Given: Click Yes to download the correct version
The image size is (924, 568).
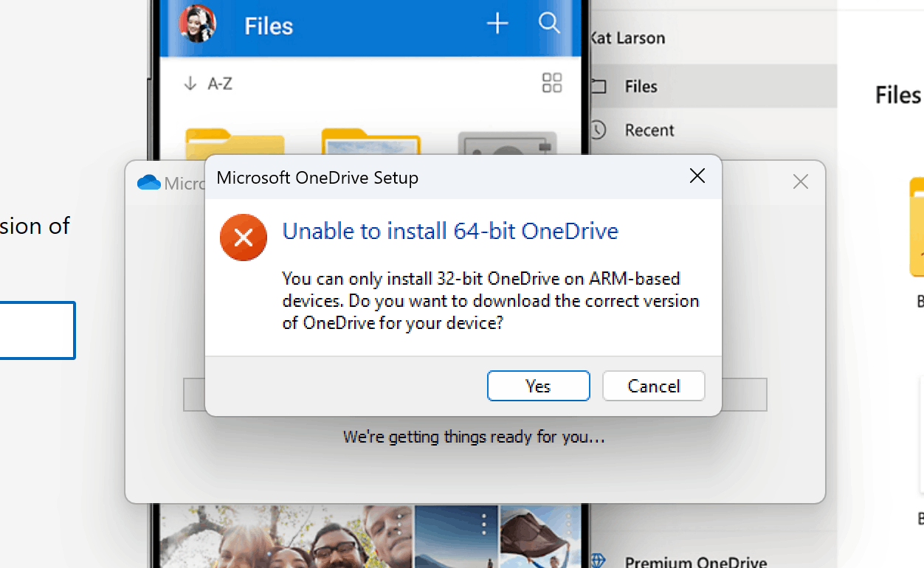Looking at the screenshot, I should pyautogui.click(x=538, y=386).
